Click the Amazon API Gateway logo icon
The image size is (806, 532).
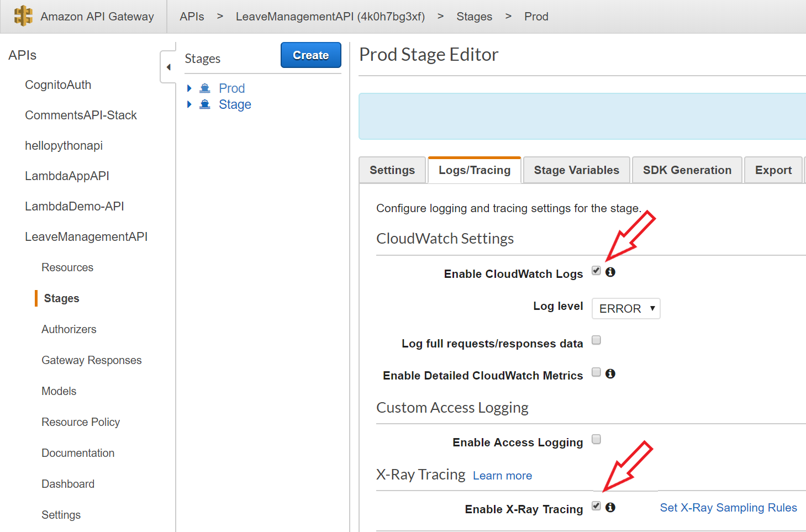point(23,15)
